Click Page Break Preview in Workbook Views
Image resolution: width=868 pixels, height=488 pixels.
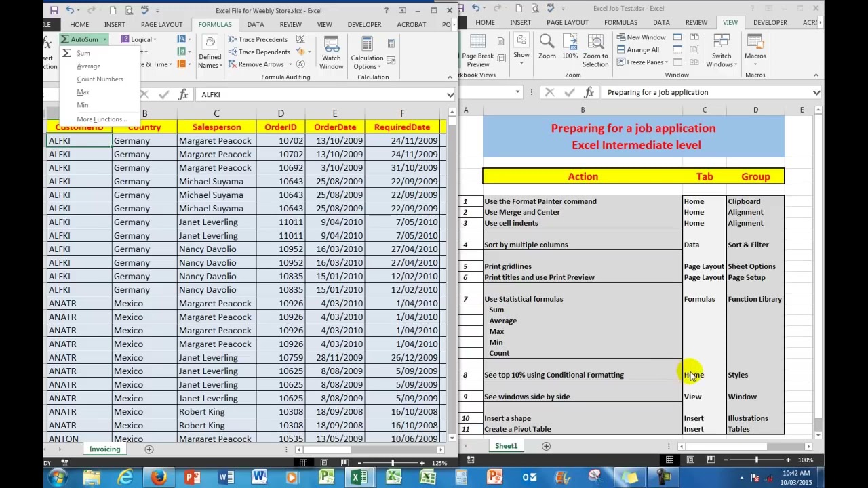click(x=478, y=50)
